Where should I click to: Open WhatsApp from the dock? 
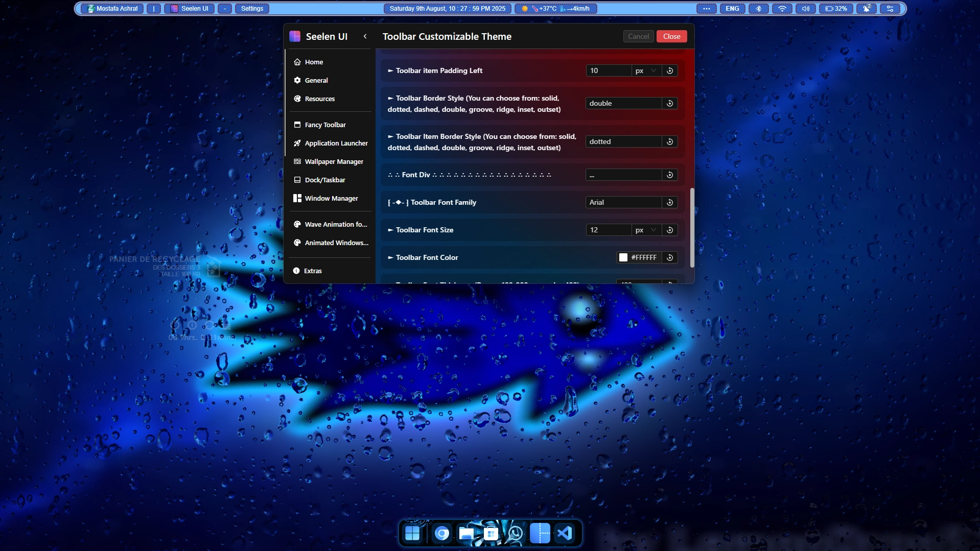[x=516, y=534]
